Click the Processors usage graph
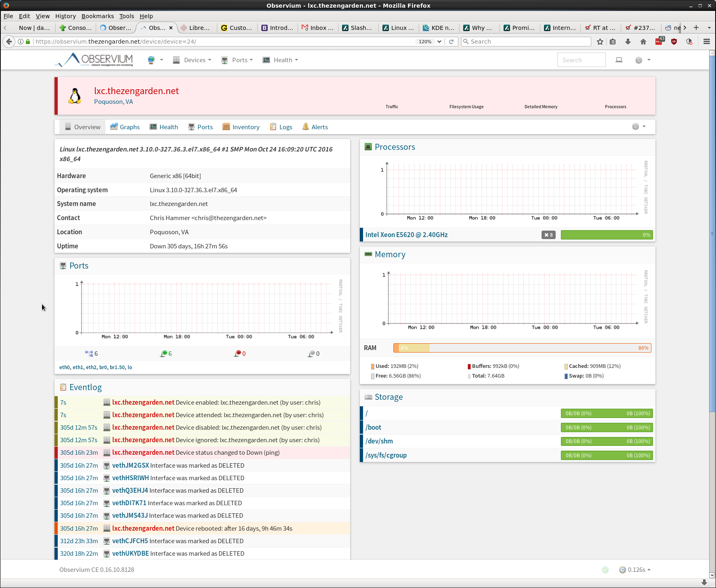 point(507,191)
